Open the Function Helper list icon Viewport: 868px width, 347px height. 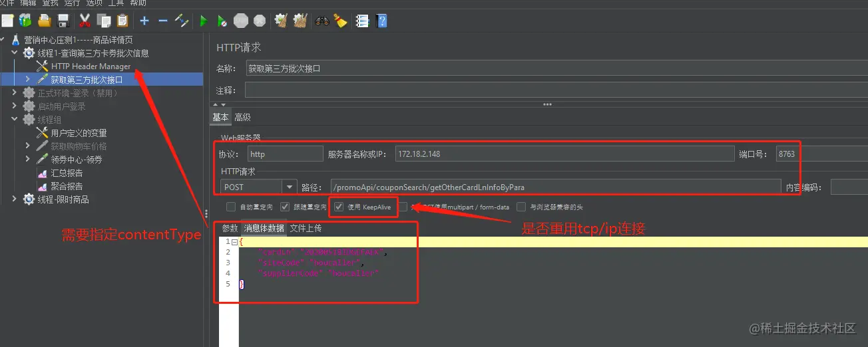click(362, 21)
